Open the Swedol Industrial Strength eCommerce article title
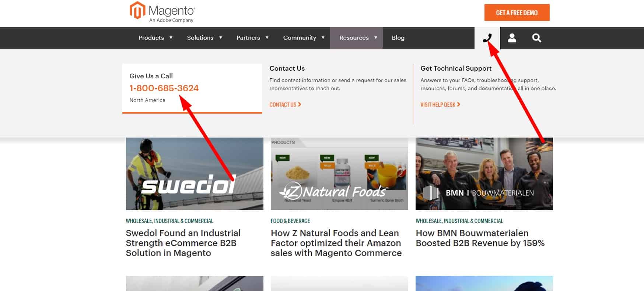Viewport: 644px width, 291px height. (x=183, y=243)
